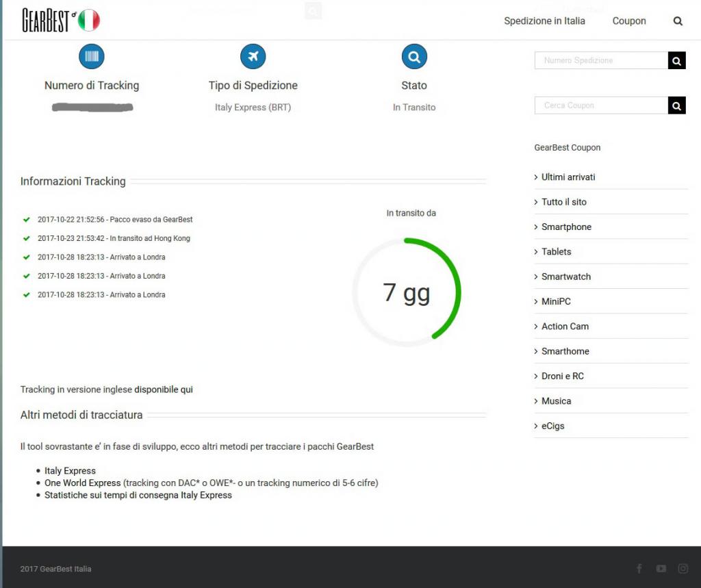The height and width of the screenshot is (588, 701).
Task: Focus the Numero Spedizione input field
Action: pyautogui.click(x=600, y=61)
